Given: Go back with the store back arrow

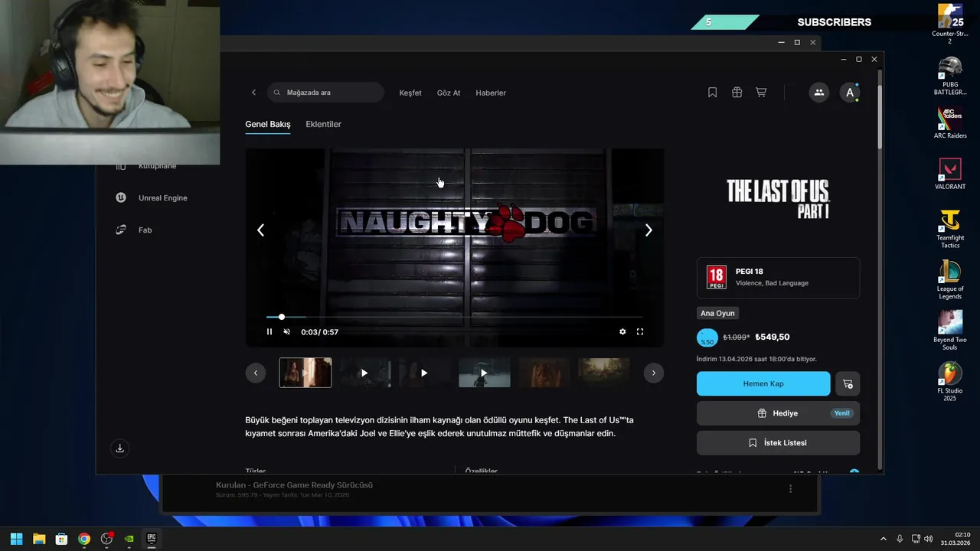Looking at the screenshot, I should (253, 93).
